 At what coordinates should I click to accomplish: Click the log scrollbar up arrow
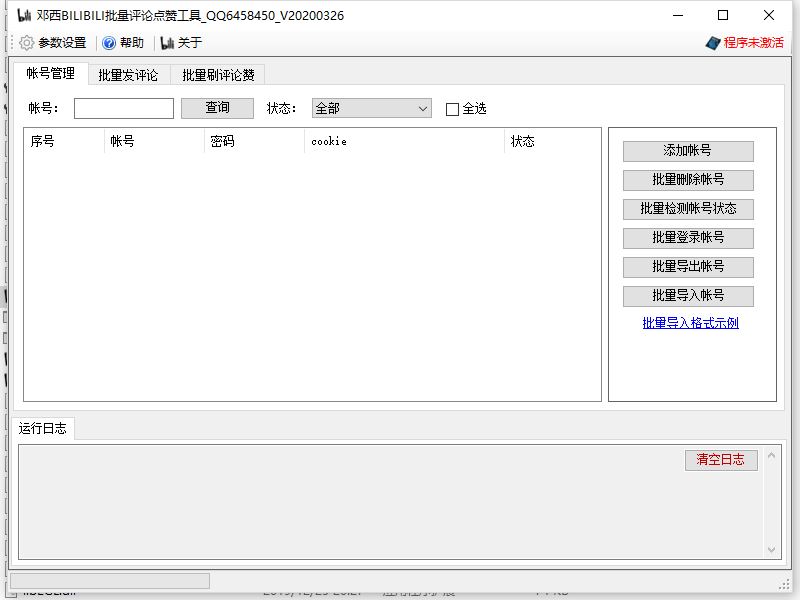coord(771,456)
